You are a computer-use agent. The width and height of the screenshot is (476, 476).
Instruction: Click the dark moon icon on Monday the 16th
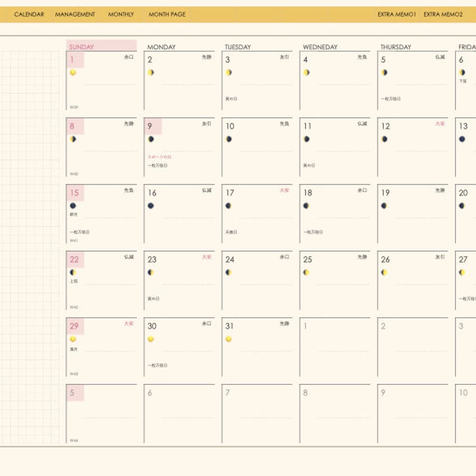point(151,205)
